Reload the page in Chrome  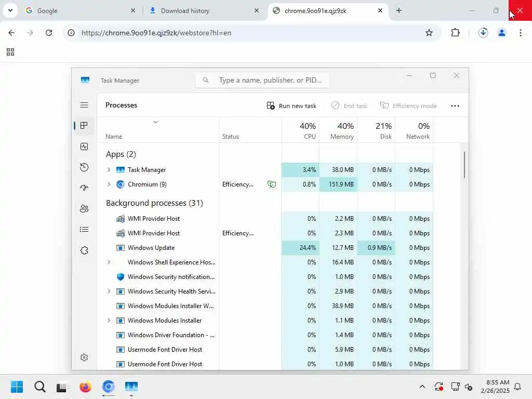click(49, 33)
